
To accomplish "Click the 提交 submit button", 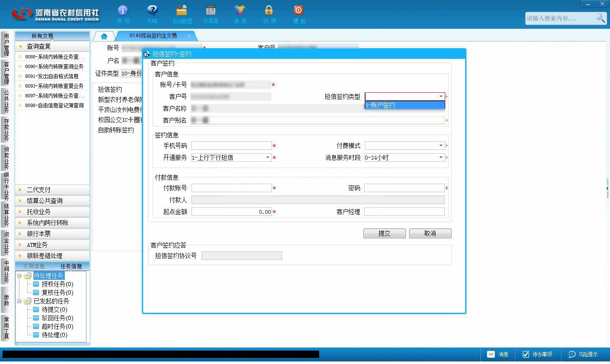I will click(385, 234).
